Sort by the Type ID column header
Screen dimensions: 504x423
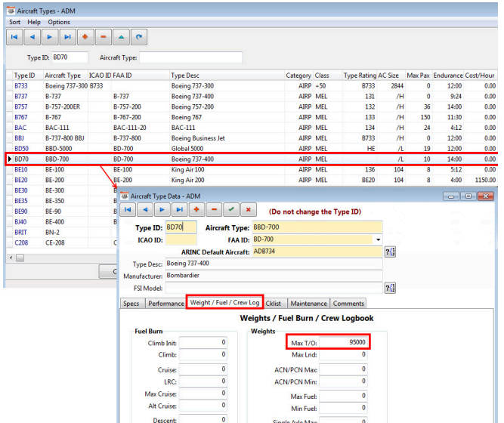[28, 76]
